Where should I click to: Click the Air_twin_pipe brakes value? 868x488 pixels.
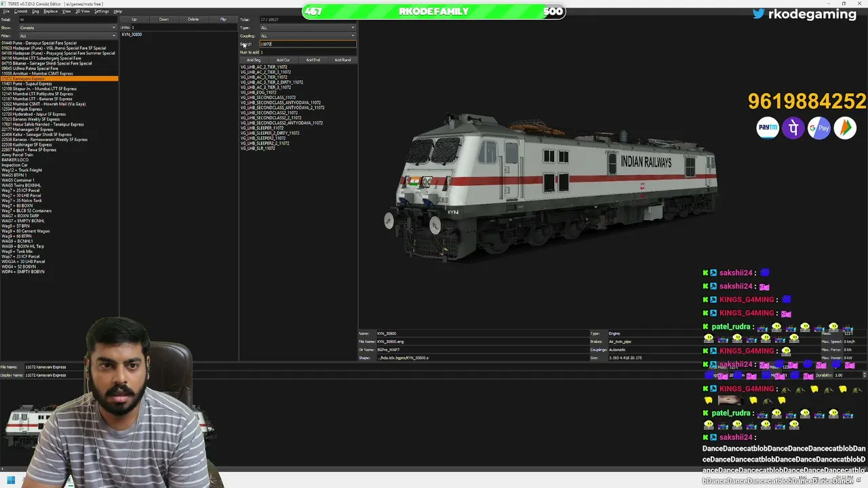(620, 342)
